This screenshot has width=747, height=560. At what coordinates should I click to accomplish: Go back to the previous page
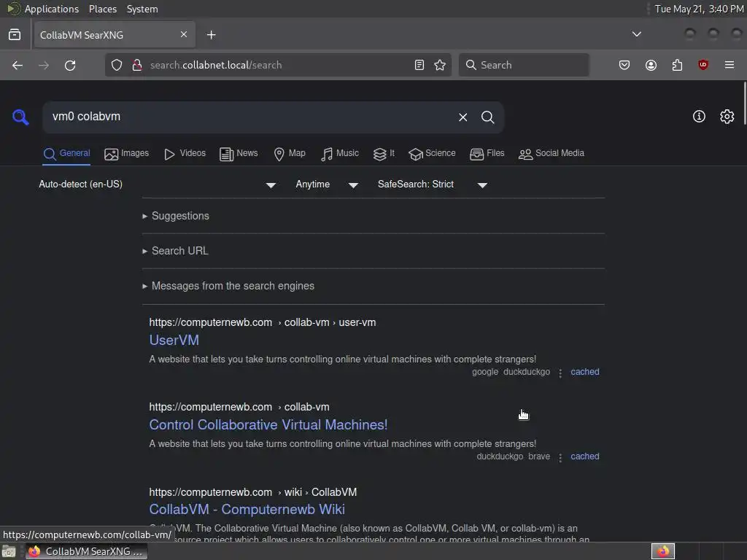(18, 65)
